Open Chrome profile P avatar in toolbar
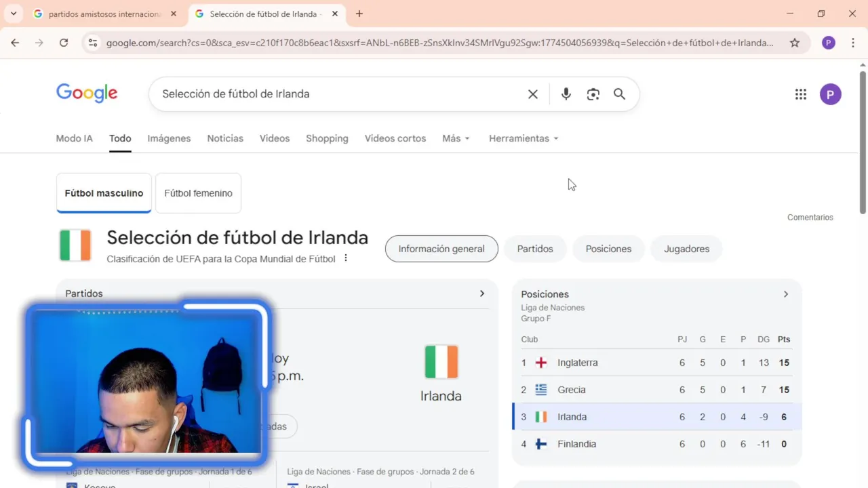Screen dimensions: 868x488 [828, 43]
